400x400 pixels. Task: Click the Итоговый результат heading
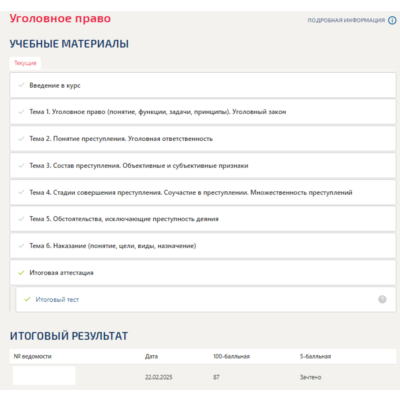coord(69,336)
